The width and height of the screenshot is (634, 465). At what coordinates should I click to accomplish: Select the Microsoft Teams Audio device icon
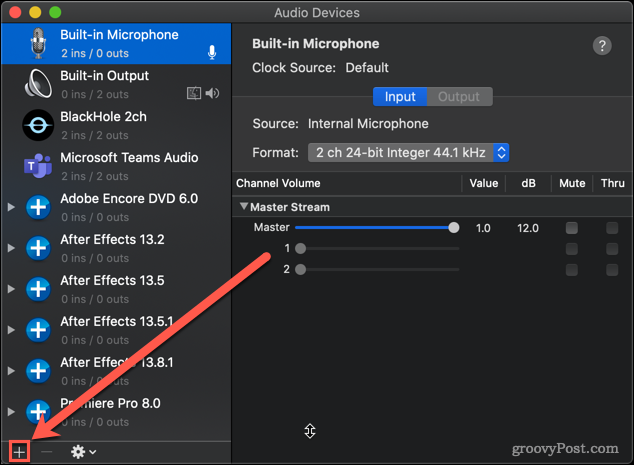pos(38,166)
